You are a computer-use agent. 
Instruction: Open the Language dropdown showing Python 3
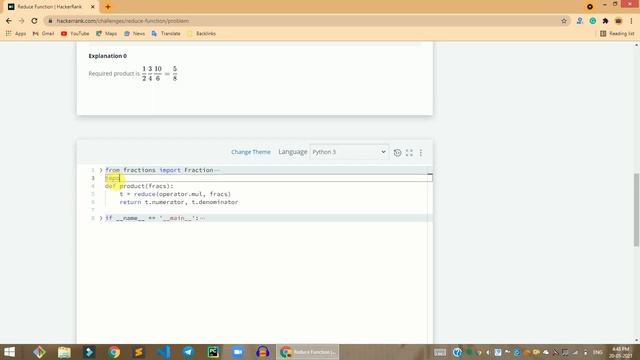point(349,152)
